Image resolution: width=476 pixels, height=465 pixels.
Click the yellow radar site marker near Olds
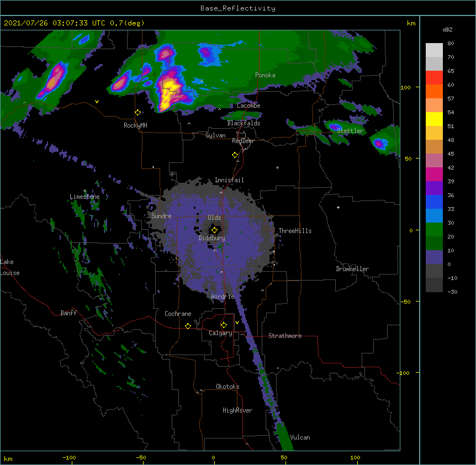(x=214, y=230)
